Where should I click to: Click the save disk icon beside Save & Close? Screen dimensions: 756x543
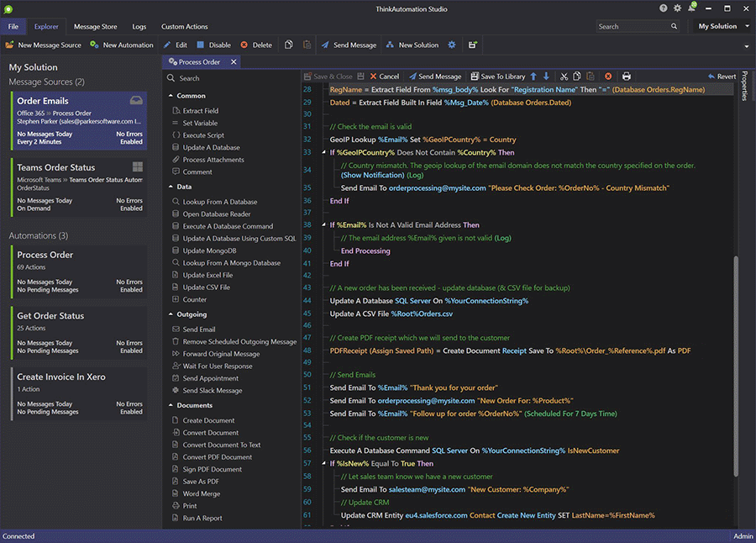click(360, 76)
